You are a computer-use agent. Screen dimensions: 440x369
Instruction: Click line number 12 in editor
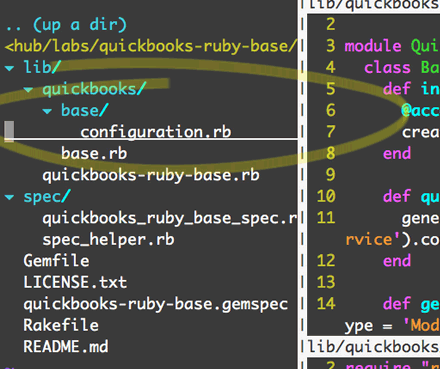(x=326, y=261)
